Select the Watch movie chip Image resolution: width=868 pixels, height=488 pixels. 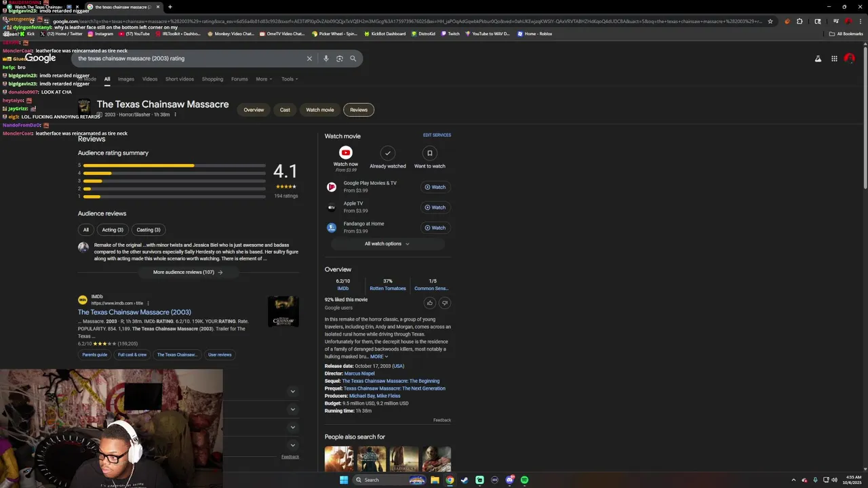(x=320, y=110)
